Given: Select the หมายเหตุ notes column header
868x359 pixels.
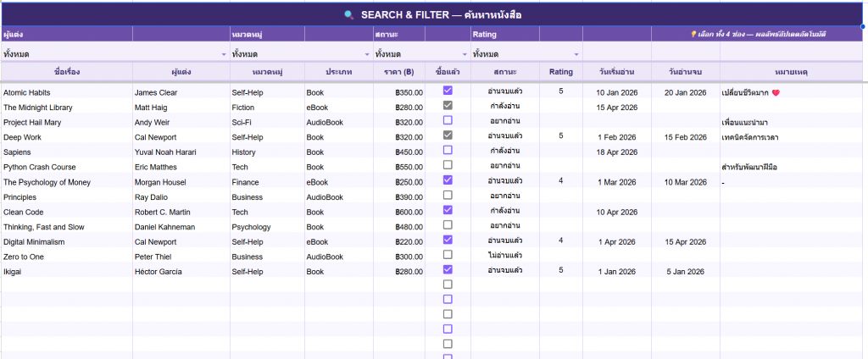Looking at the screenshot, I should click(x=791, y=72).
